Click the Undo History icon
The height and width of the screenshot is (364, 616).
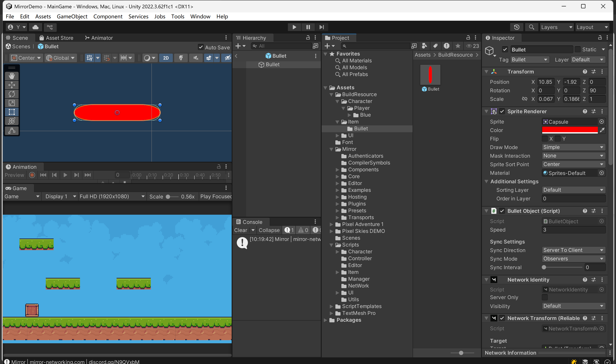517,27
